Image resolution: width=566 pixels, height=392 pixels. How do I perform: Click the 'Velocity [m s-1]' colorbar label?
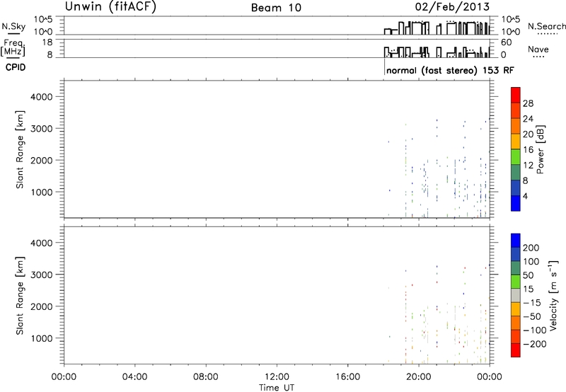(553, 295)
